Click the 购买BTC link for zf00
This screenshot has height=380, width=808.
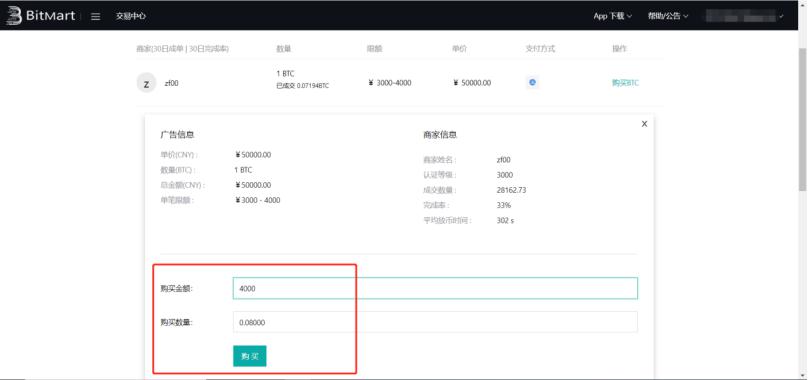[x=625, y=82]
